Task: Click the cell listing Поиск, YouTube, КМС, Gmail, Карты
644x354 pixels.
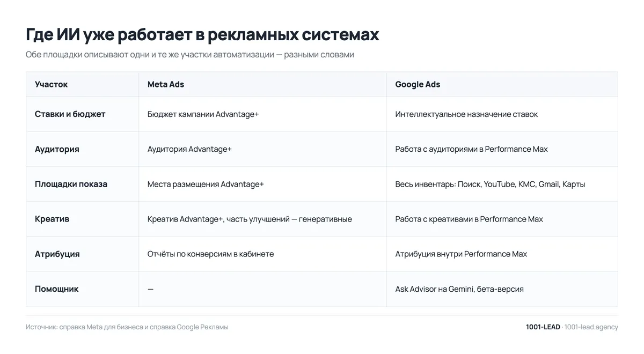Action: tap(490, 184)
